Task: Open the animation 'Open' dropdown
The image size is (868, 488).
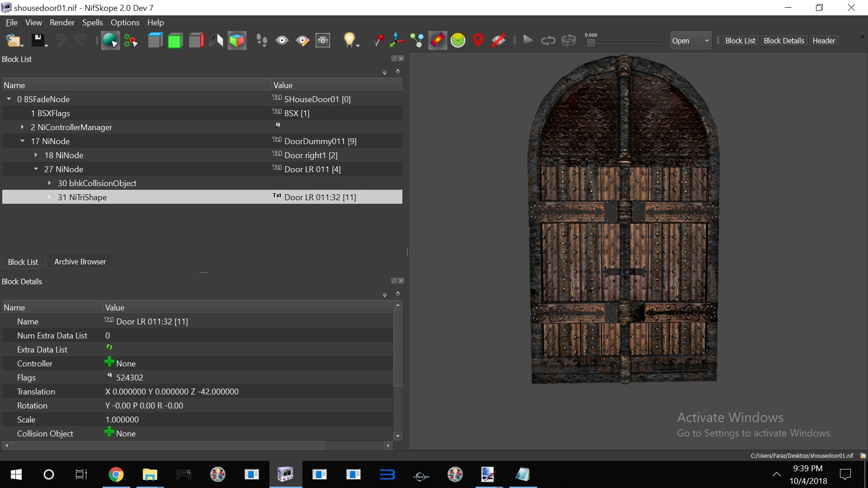Action: [690, 41]
